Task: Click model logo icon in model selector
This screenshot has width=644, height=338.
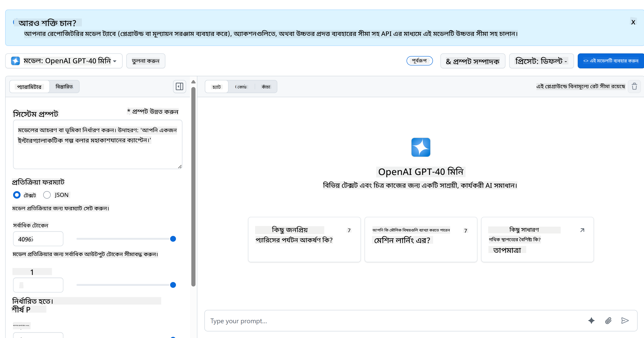Action: click(16, 61)
